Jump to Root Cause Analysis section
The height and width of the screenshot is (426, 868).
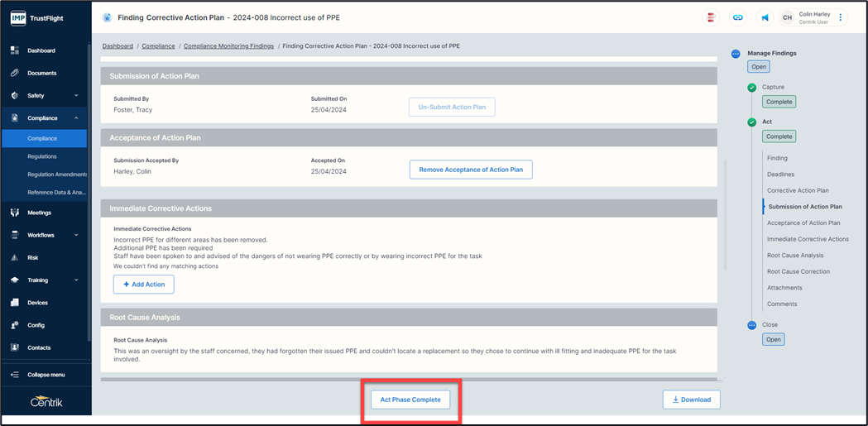[794, 256]
